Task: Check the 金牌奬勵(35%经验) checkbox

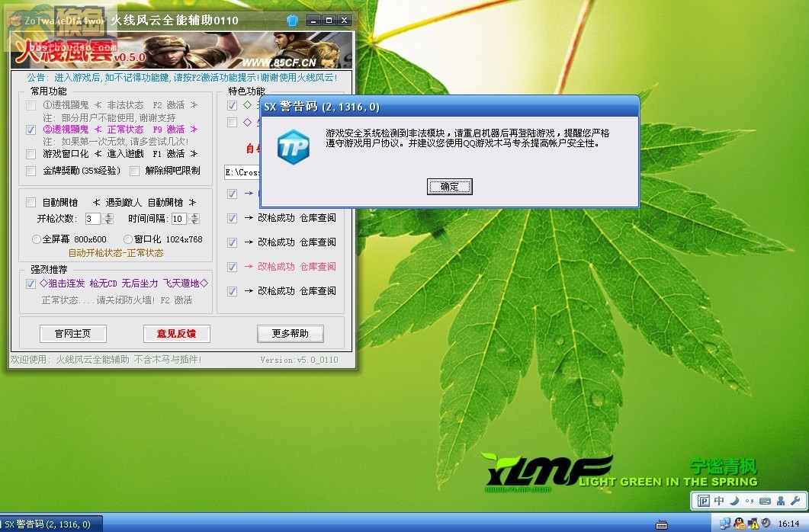Action: coord(31,171)
